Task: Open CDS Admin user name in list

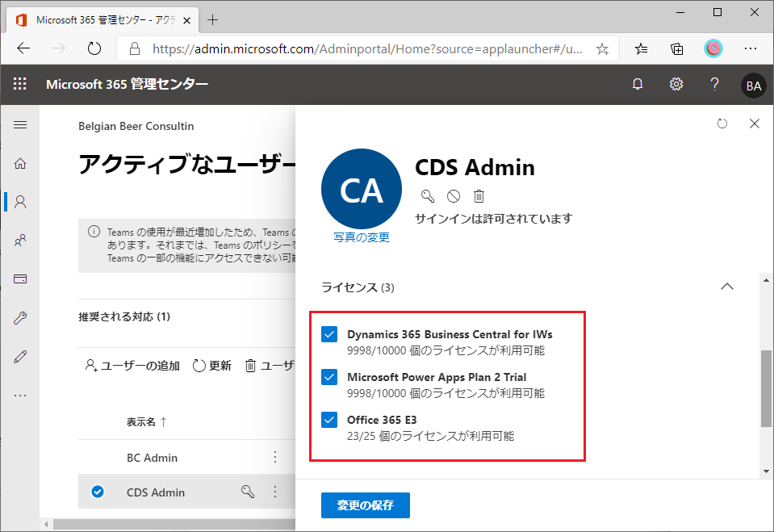Action: point(156,492)
